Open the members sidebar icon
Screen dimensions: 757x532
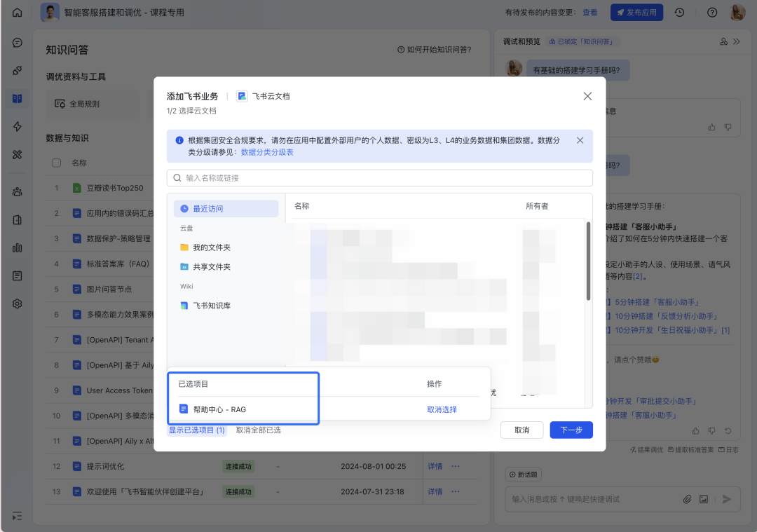tap(18, 191)
